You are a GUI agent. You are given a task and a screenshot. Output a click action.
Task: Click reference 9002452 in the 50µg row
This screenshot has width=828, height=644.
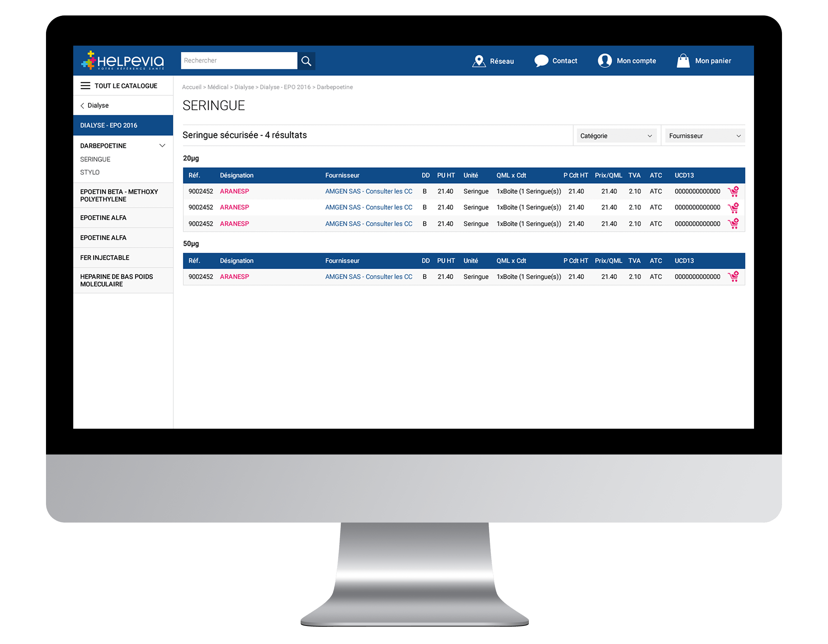[x=201, y=277]
